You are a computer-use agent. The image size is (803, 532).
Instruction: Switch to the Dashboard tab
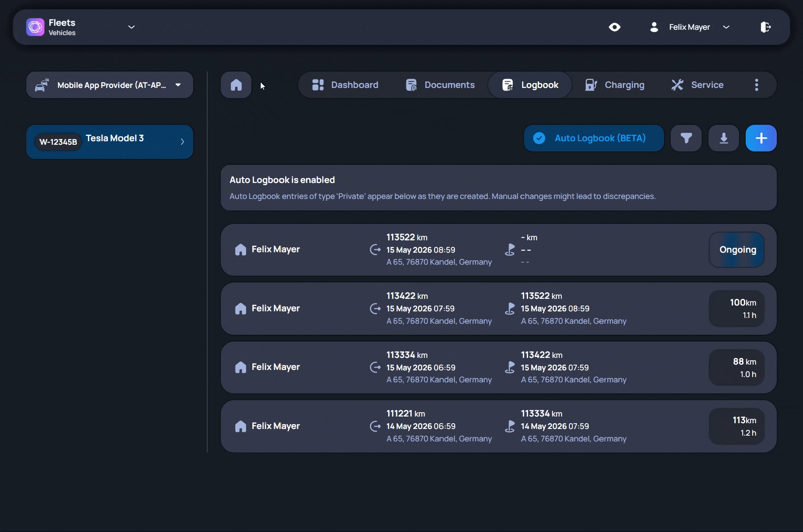(x=346, y=85)
